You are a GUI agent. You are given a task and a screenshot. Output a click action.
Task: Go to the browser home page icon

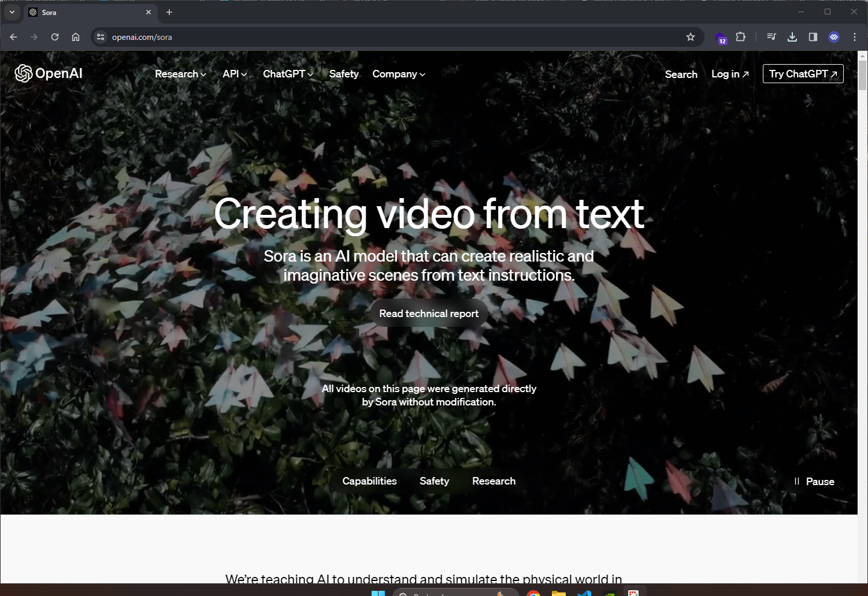76,37
